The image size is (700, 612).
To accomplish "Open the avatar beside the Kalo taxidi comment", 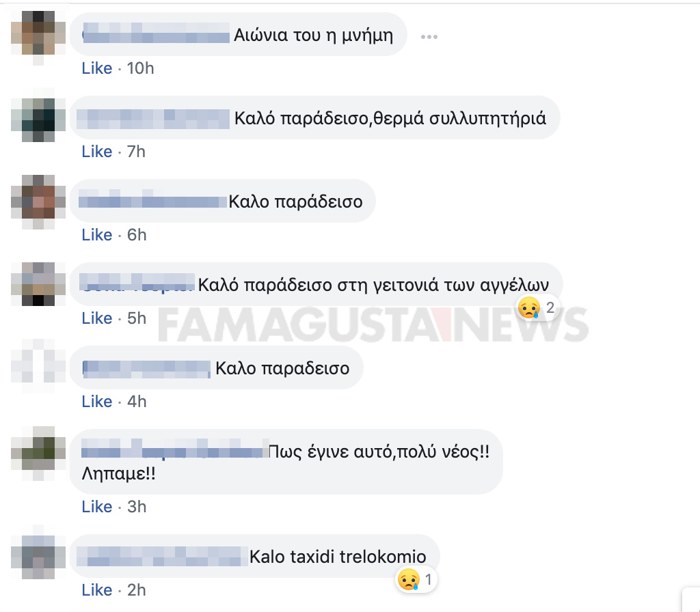I will tap(38, 557).
